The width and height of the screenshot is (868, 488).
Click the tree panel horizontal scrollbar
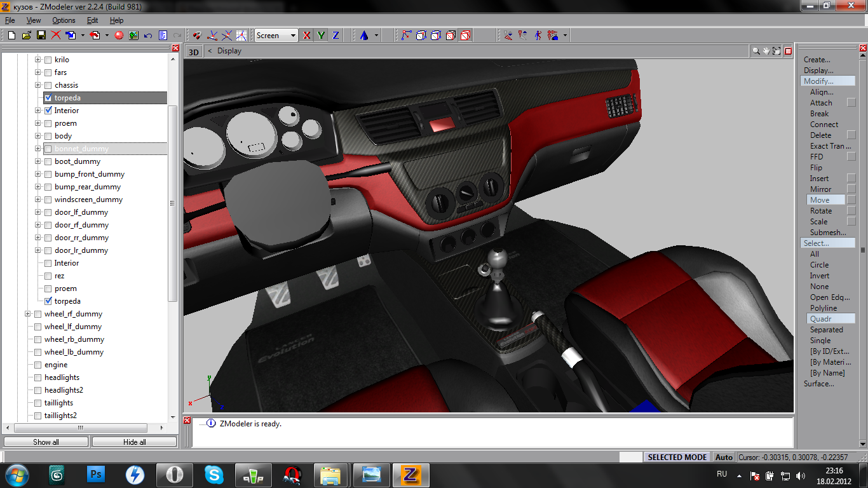[81, 428]
